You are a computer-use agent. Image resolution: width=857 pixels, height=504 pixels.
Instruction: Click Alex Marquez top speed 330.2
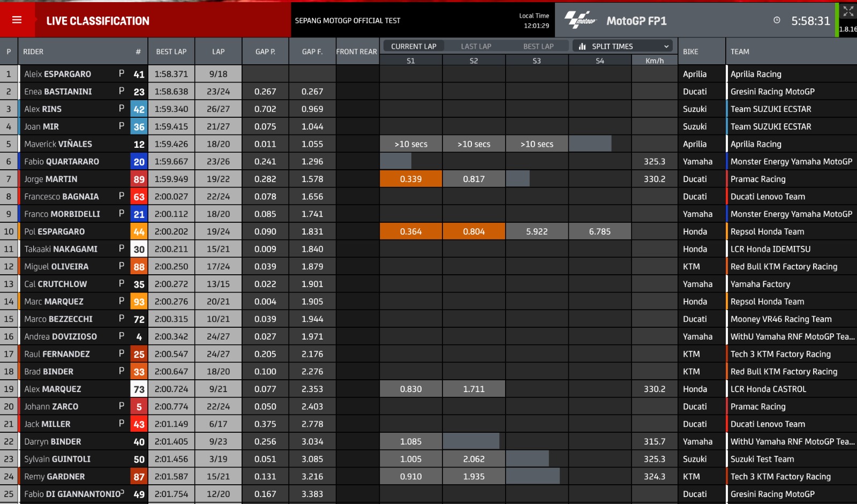click(655, 389)
